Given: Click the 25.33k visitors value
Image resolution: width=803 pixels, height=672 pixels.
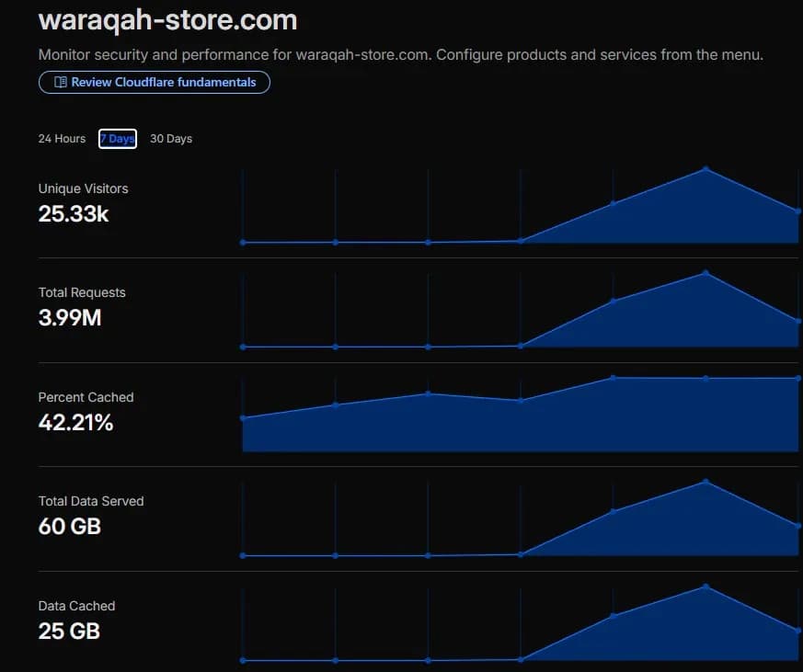Looking at the screenshot, I should click(x=74, y=214).
